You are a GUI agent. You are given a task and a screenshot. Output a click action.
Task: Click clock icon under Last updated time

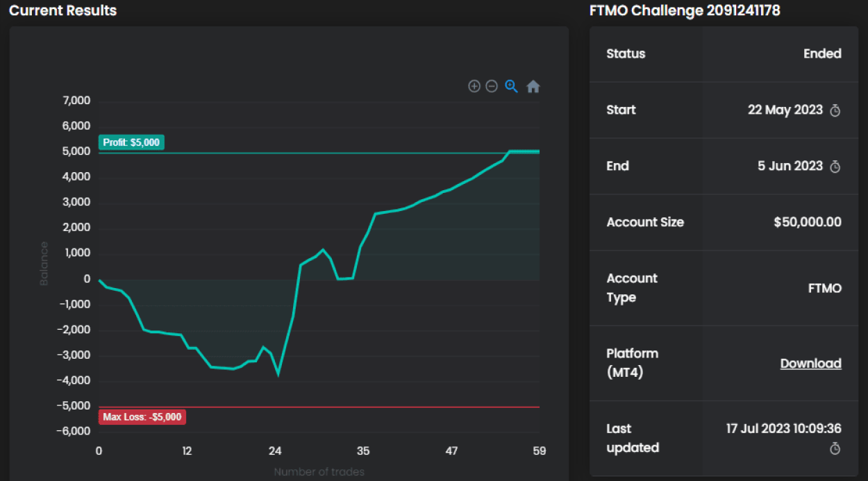835,448
